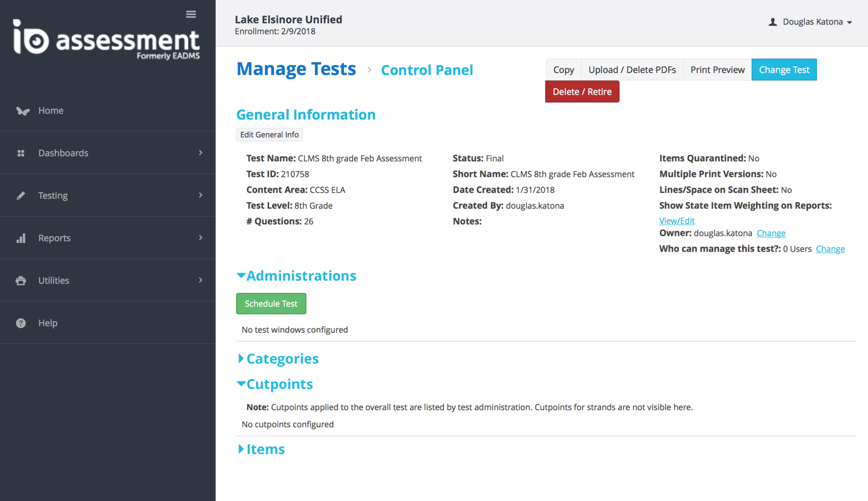Click the red Delete / Retire button

point(582,92)
